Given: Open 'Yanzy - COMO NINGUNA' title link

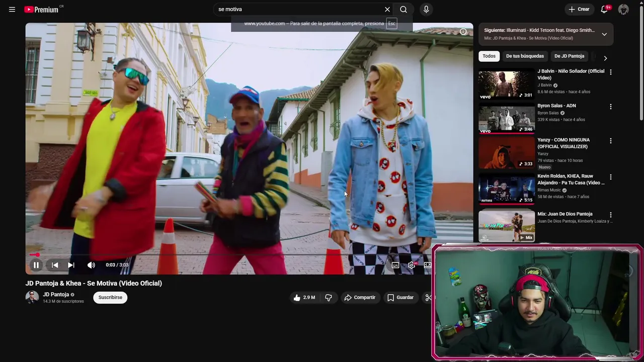Looking at the screenshot, I should click(x=563, y=143).
